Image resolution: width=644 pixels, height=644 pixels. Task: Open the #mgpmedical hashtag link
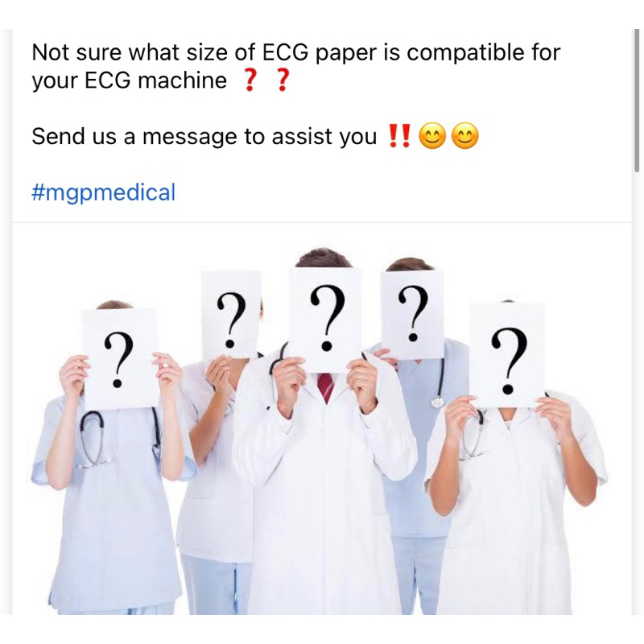tap(104, 192)
